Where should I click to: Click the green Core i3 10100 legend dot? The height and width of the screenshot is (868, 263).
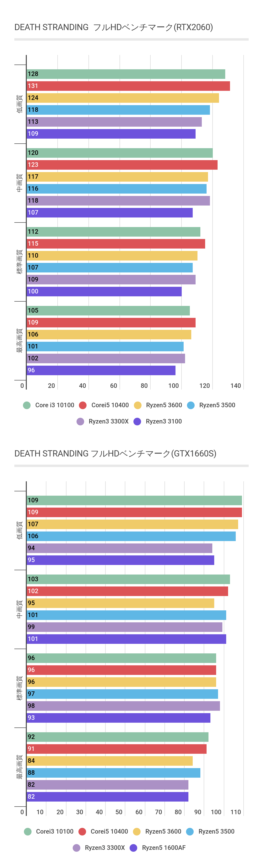[x=27, y=405]
